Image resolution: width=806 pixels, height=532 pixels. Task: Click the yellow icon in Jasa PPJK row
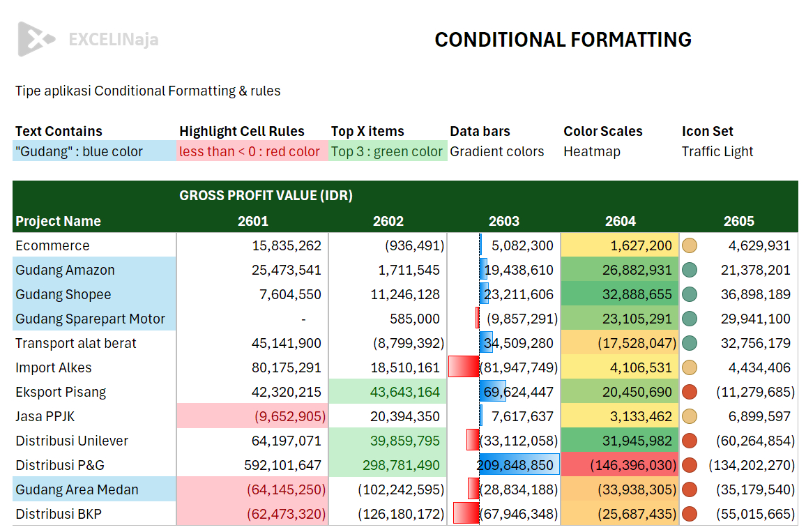690,416
